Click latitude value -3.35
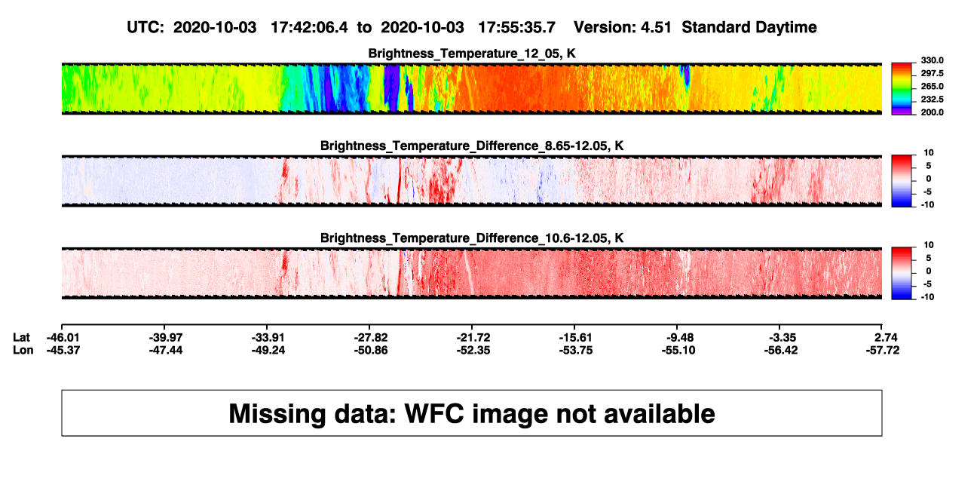This screenshot has height=503, width=980. pyautogui.click(x=779, y=336)
